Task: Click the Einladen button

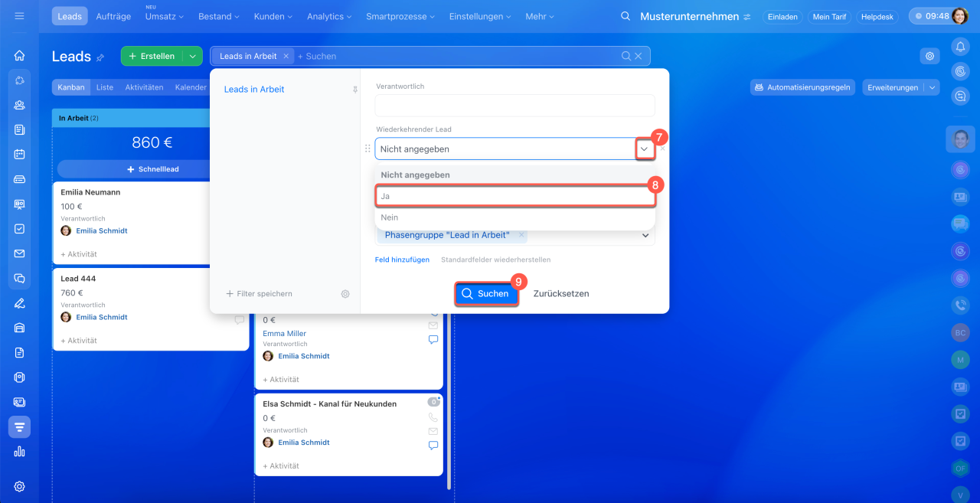Action: (783, 16)
